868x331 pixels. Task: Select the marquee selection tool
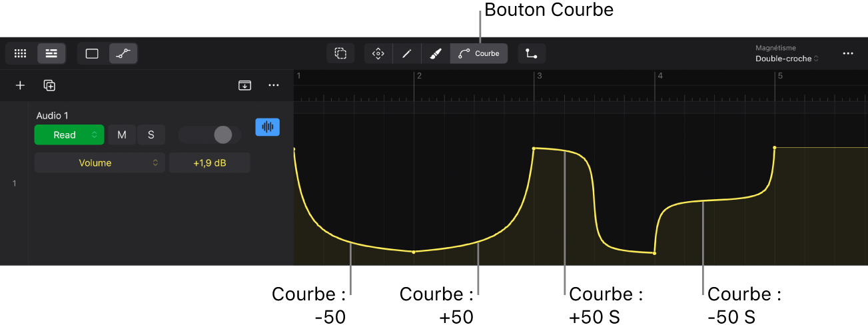[340, 53]
